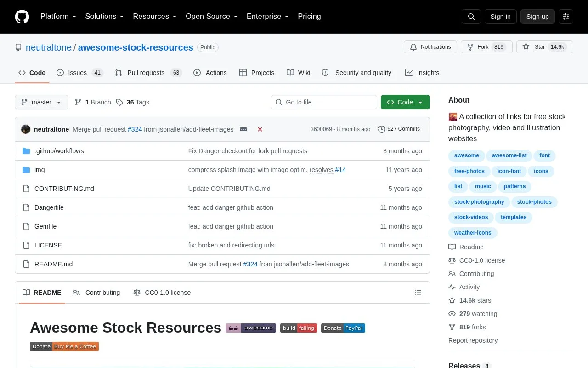The width and height of the screenshot is (588, 368).
Task: Star this repository
Action: pos(545,47)
